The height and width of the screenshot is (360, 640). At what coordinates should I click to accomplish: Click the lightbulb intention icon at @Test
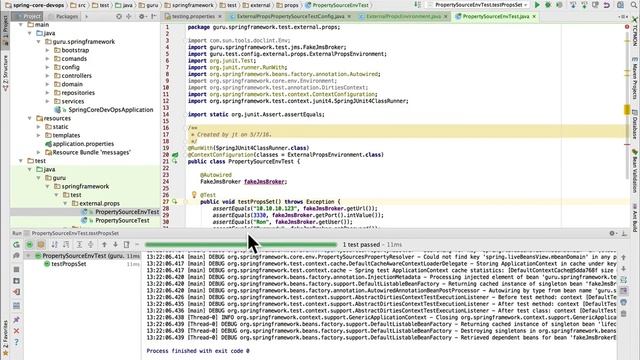194,195
